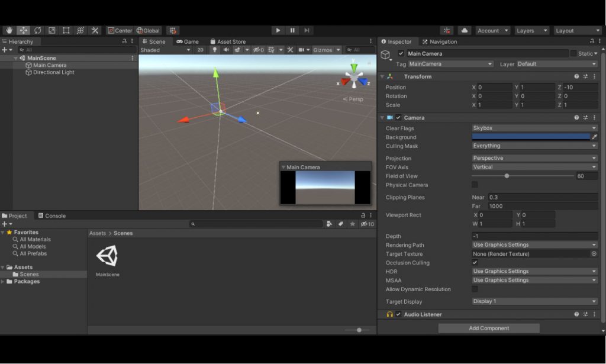The height and width of the screenshot is (364, 606).
Task: Open the Projection dropdown
Action: pyautogui.click(x=533, y=158)
